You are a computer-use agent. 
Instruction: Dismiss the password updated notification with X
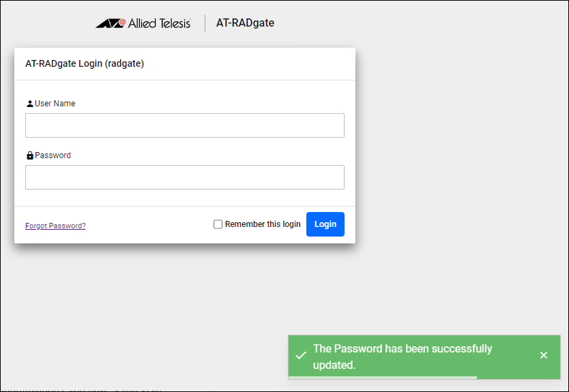point(544,355)
